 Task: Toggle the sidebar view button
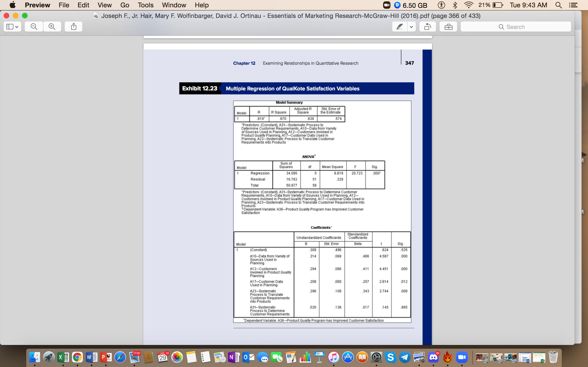tap(10, 27)
